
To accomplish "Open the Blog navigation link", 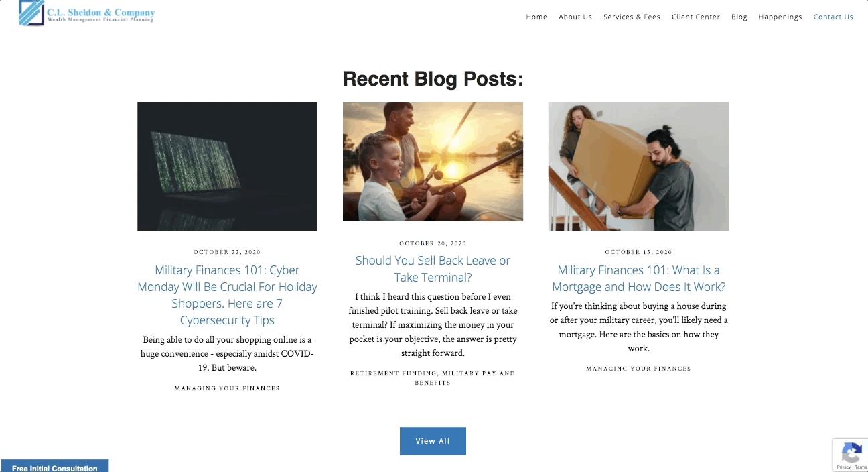I will tap(739, 17).
